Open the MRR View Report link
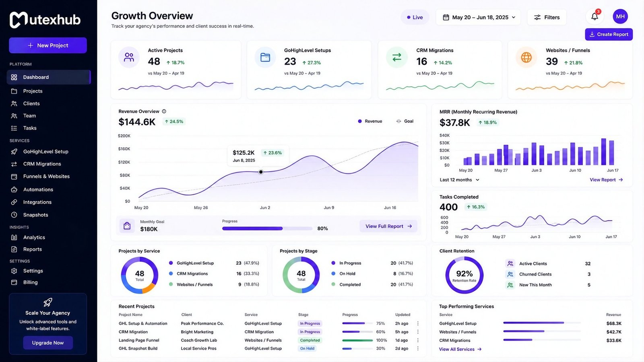 (x=606, y=180)
